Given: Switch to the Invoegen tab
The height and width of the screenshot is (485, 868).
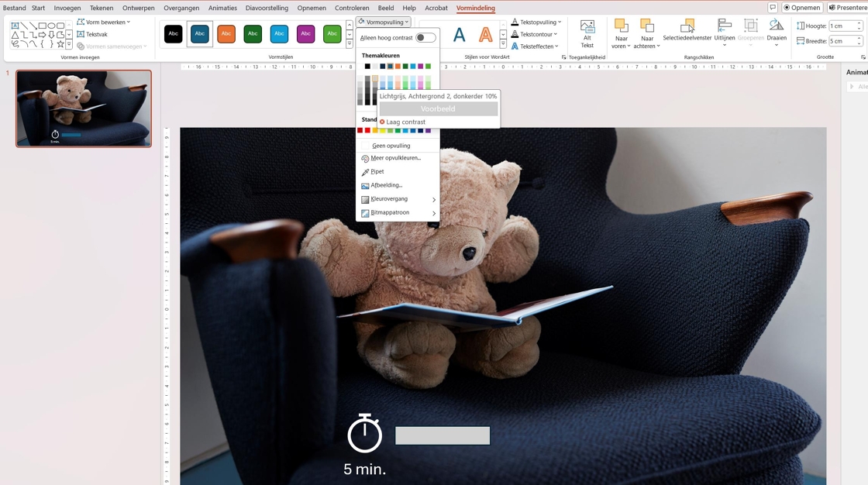Looking at the screenshot, I should pos(67,8).
